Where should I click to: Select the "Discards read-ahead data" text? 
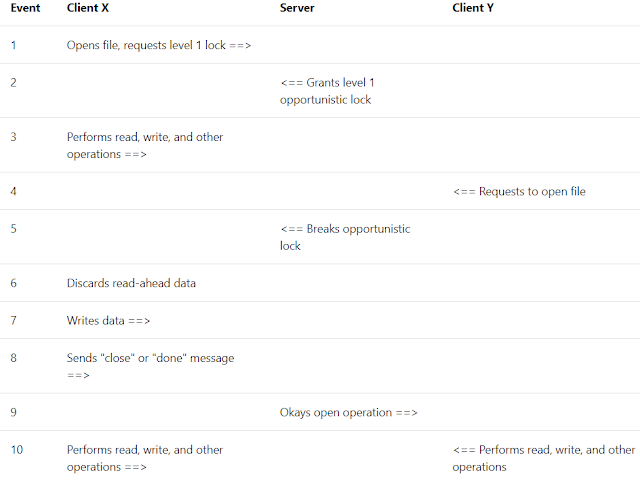(131, 283)
